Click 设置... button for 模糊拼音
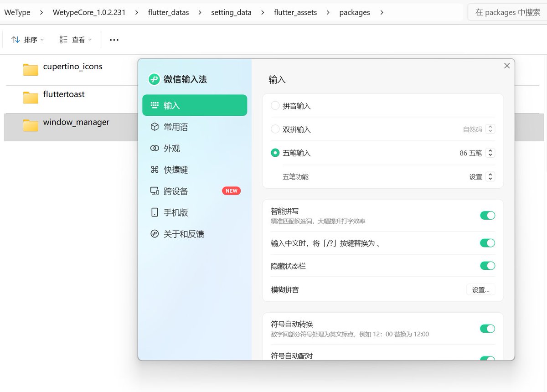The width and height of the screenshot is (547, 392). click(x=480, y=289)
